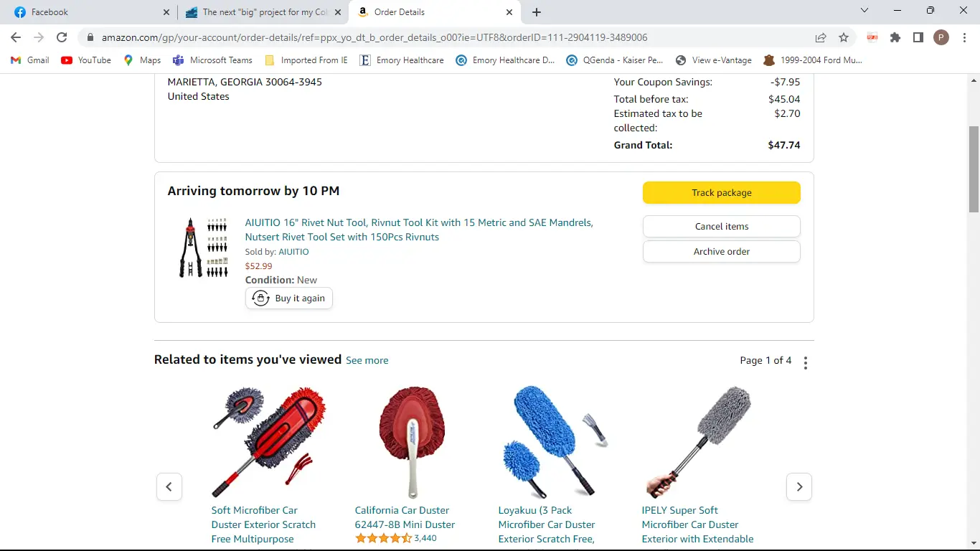Image resolution: width=980 pixels, height=551 pixels.
Task: Click the Rivet Nut Tool product thumbnail
Action: coord(203,248)
